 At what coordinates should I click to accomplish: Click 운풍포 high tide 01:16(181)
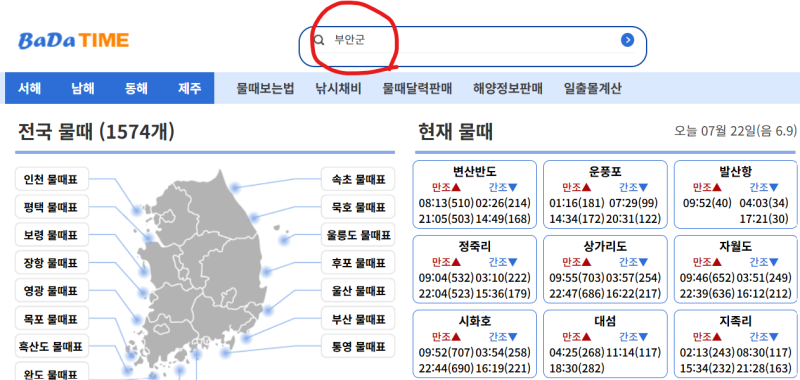click(x=577, y=204)
